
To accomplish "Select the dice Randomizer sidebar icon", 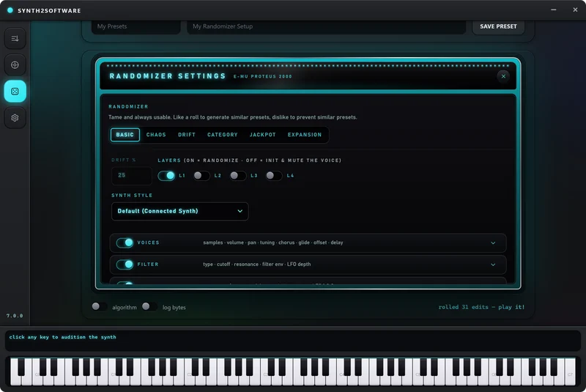I will click(x=15, y=91).
